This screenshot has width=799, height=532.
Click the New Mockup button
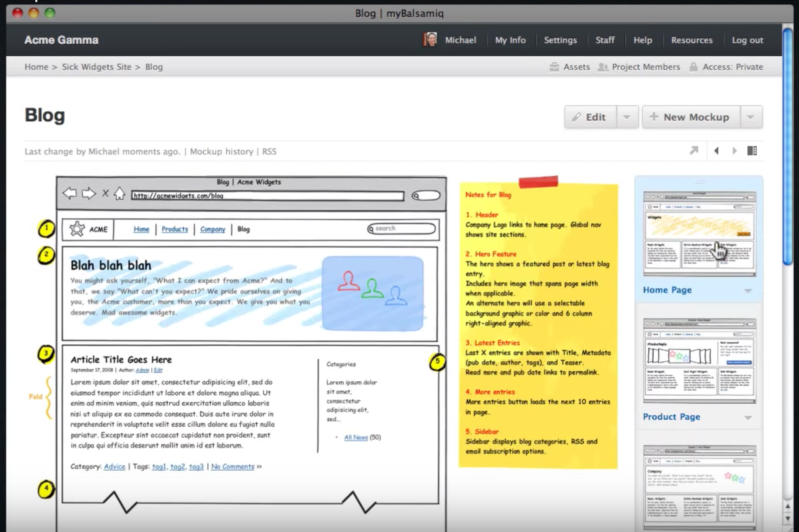[x=691, y=117]
